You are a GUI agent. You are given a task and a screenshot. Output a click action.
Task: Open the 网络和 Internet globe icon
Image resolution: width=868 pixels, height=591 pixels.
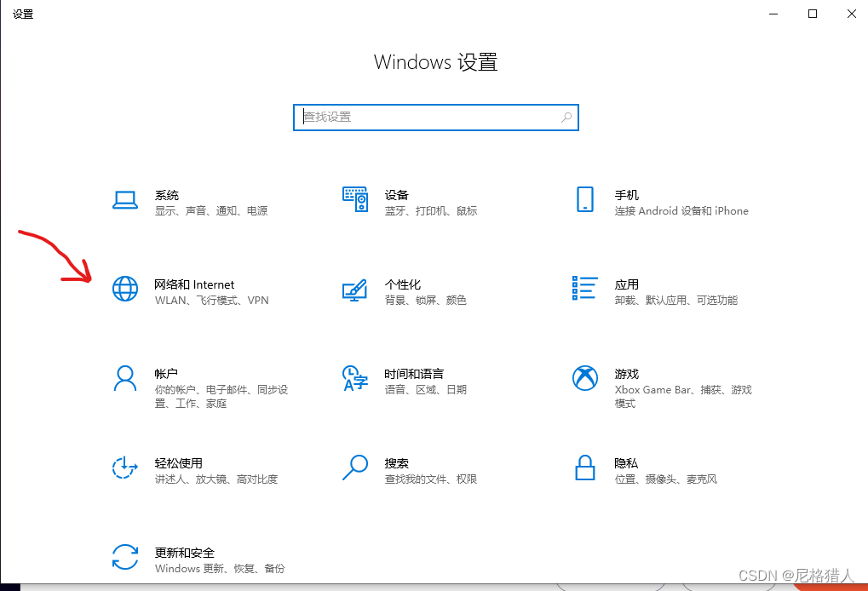point(125,289)
